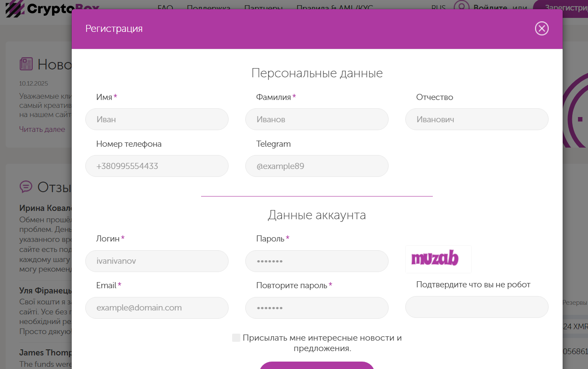This screenshot has height=369, width=588.
Task: Open 'Правила & AML/КУС' section
Action: (x=334, y=8)
